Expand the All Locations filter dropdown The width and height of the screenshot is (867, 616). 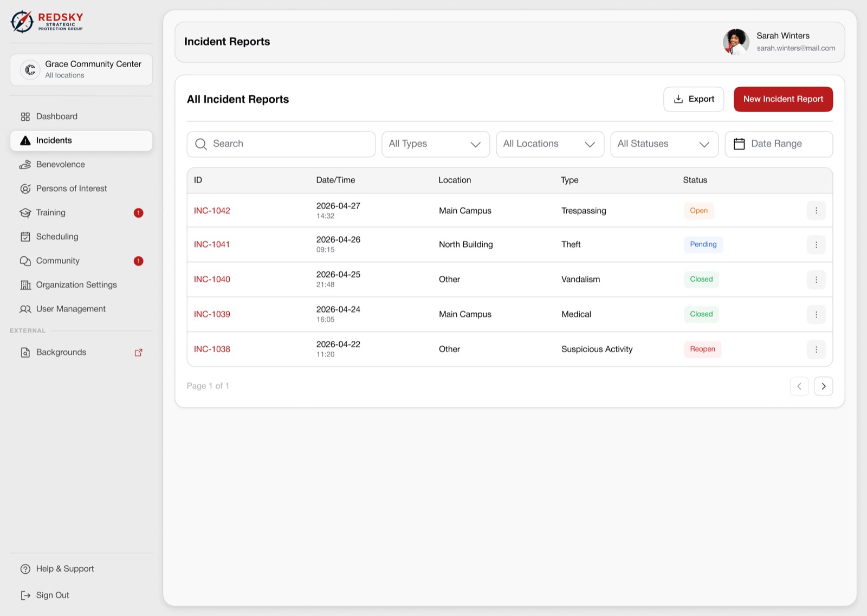click(550, 144)
